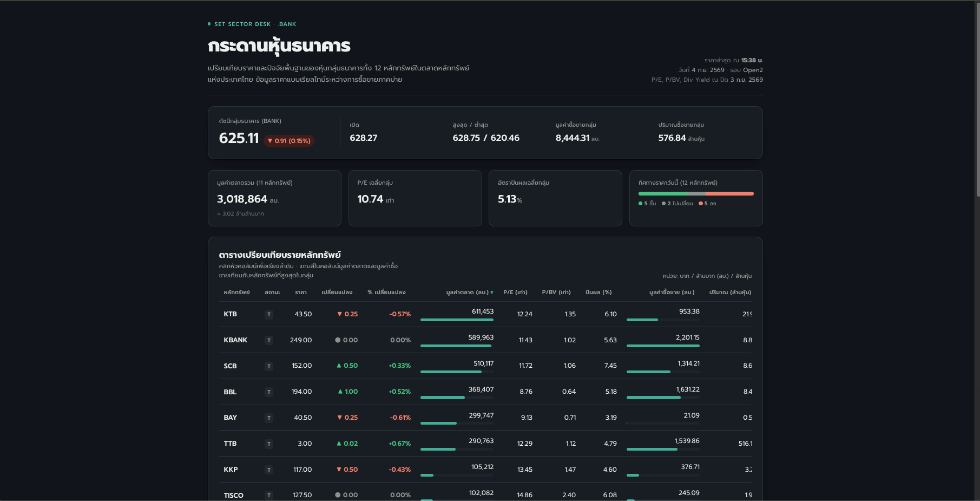Click the red ▼ 0.91 (0.15%) index change badge
Screen dimensions: 980x501
(x=289, y=141)
